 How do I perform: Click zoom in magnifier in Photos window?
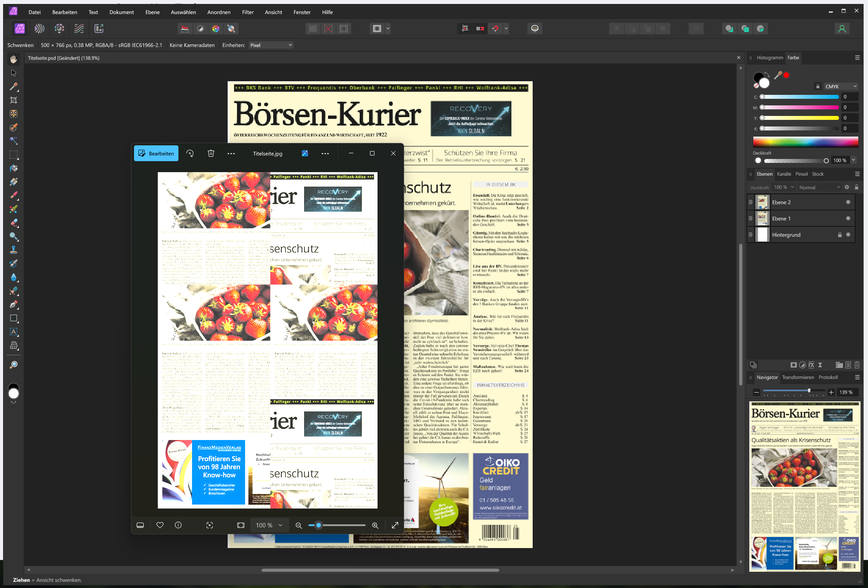click(375, 525)
